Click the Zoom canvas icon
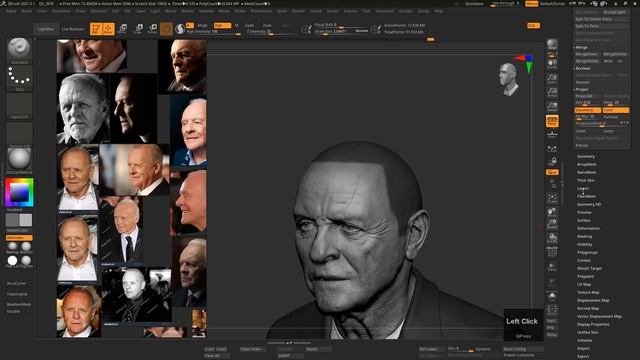 pos(552,78)
